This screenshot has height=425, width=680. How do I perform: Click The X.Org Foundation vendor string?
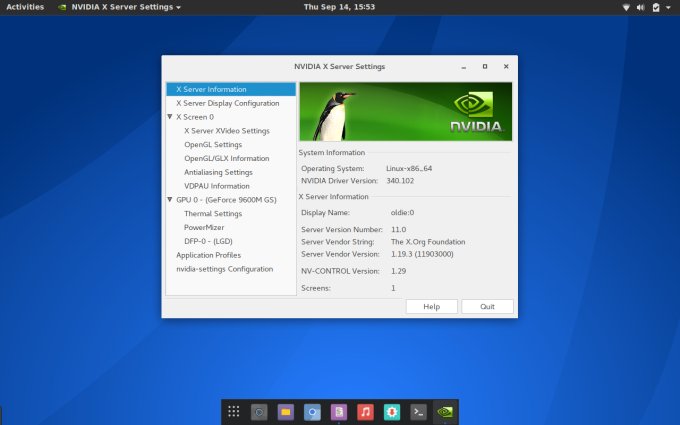pos(428,242)
